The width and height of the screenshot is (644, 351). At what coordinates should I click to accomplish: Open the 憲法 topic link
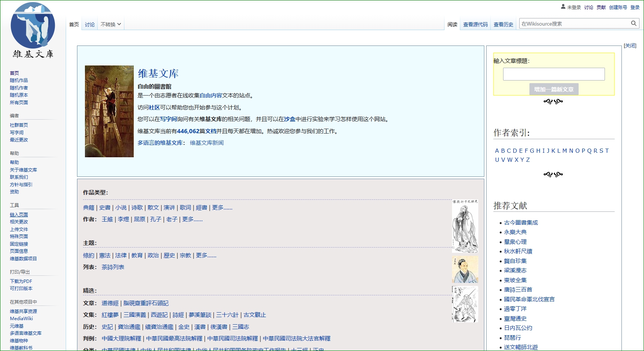pos(105,255)
